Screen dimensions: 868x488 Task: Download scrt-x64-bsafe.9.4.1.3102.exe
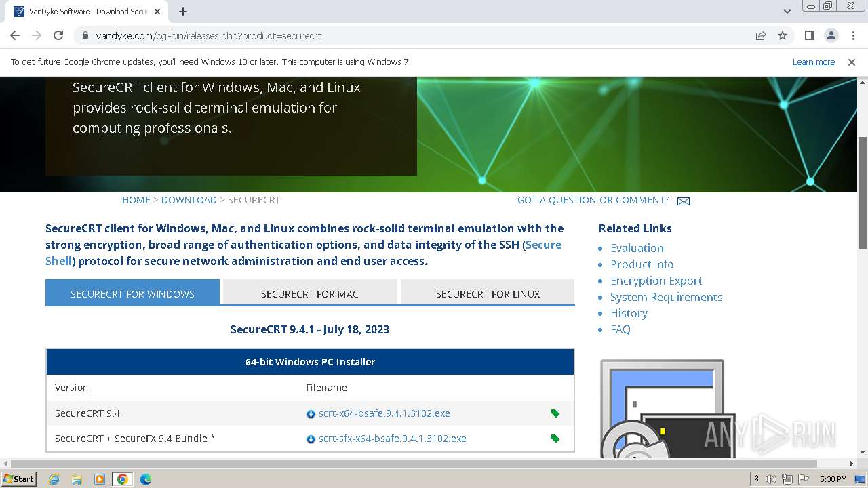point(384,413)
